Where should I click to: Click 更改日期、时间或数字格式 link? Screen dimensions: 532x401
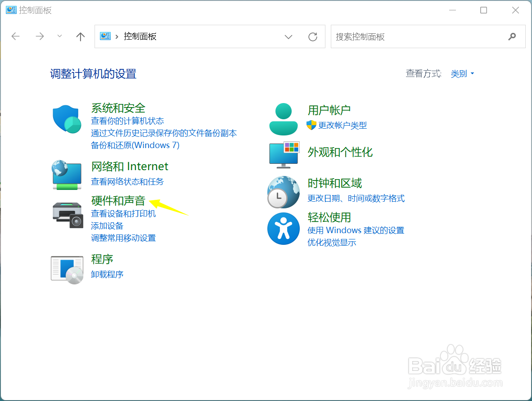coord(356,198)
